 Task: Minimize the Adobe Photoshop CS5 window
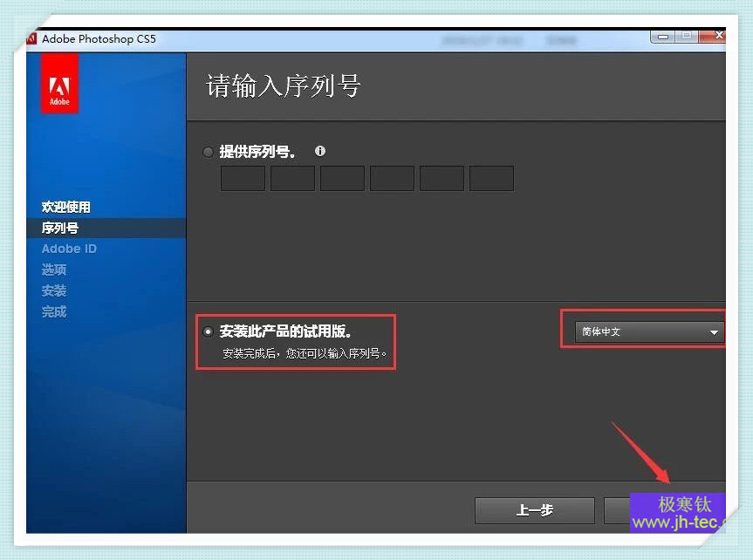pyautogui.click(x=663, y=37)
